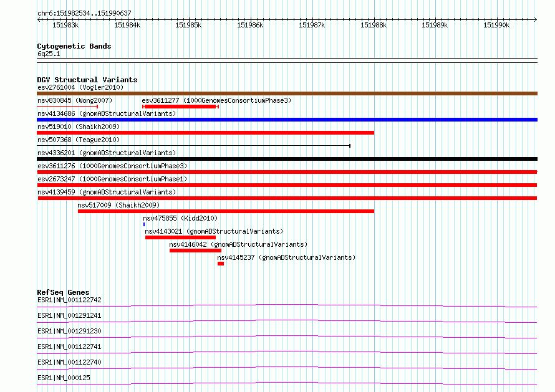Open nsv475855 (Kidd2010) label
555x392 pixels.
[180, 218]
